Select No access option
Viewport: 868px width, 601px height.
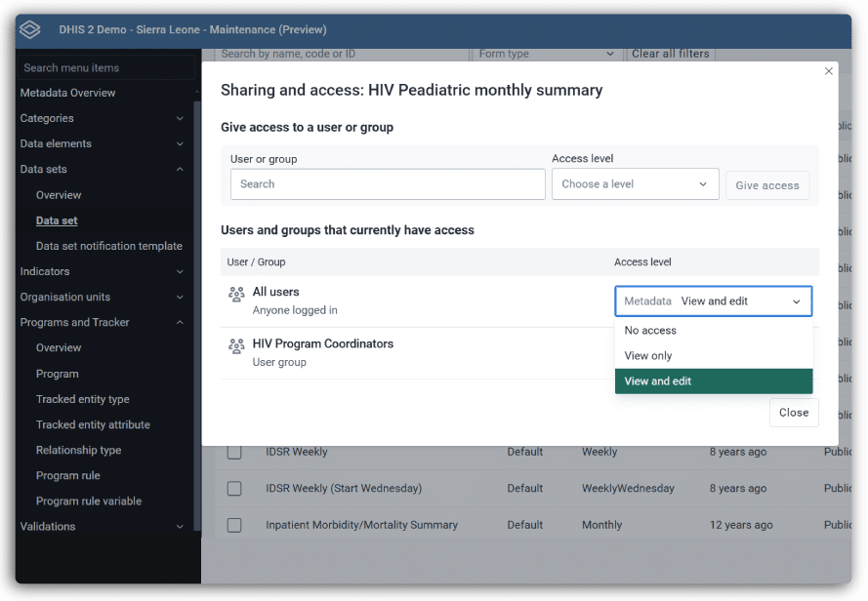click(713, 331)
